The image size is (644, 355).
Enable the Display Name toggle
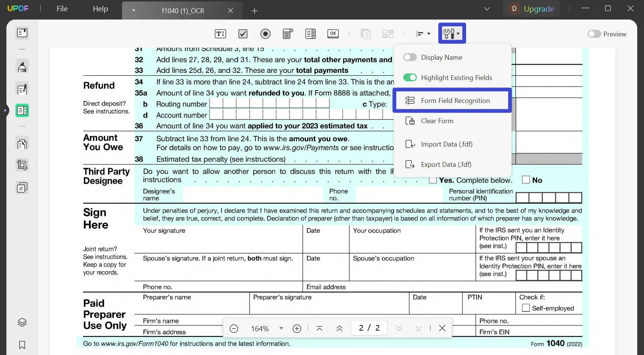pyautogui.click(x=410, y=57)
